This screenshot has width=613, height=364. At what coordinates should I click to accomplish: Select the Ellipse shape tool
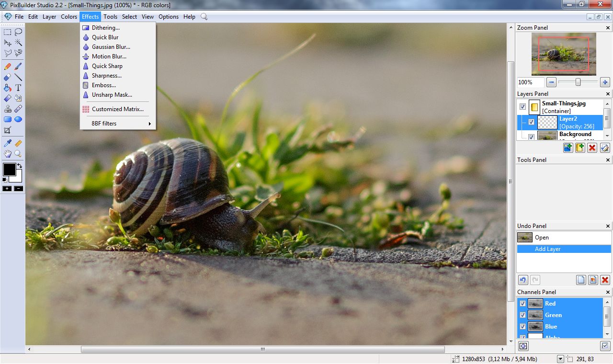coord(18,119)
